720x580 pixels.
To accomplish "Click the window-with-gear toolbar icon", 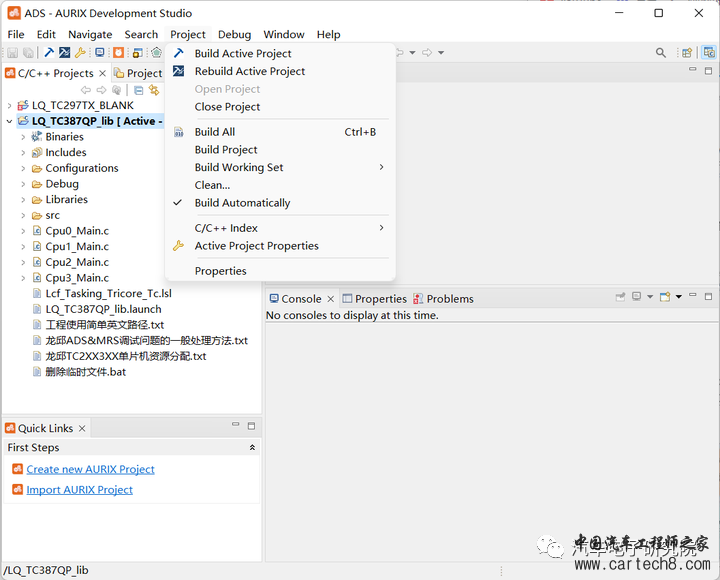I will point(137,53).
